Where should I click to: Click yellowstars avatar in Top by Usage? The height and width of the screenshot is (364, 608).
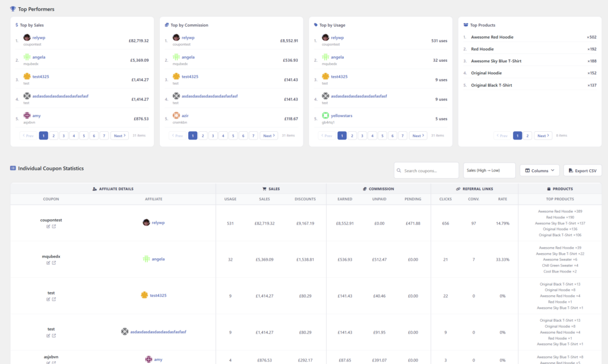(x=325, y=115)
